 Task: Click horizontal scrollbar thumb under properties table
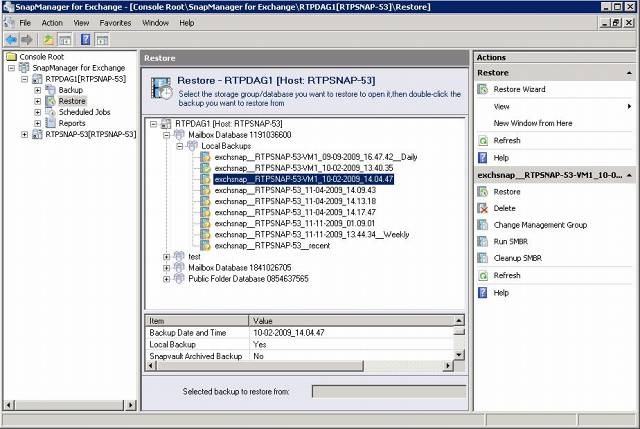[x=260, y=366]
